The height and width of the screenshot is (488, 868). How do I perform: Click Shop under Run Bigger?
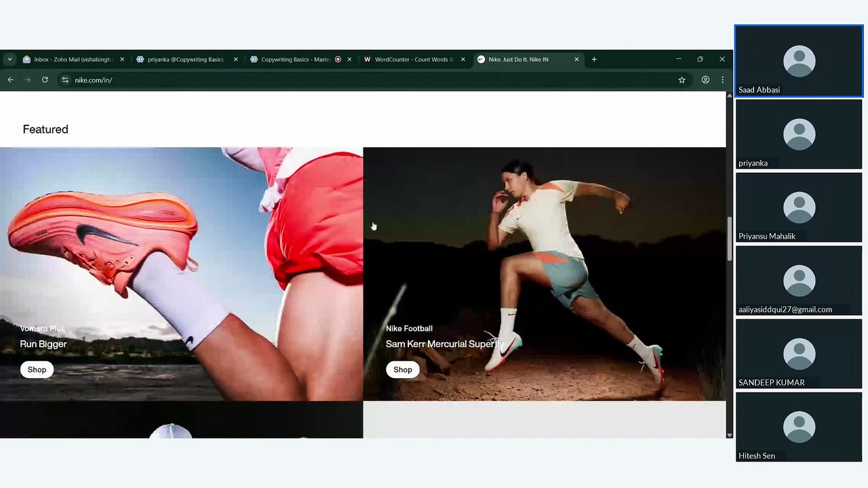point(37,369)
